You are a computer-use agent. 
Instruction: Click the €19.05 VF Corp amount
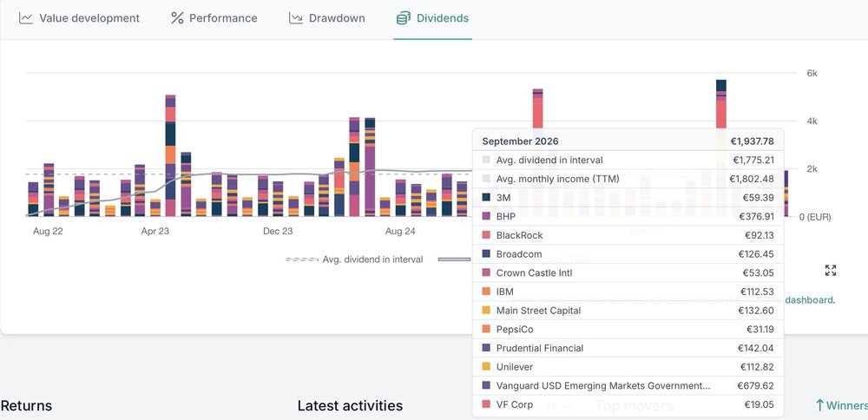pos(759,404)
